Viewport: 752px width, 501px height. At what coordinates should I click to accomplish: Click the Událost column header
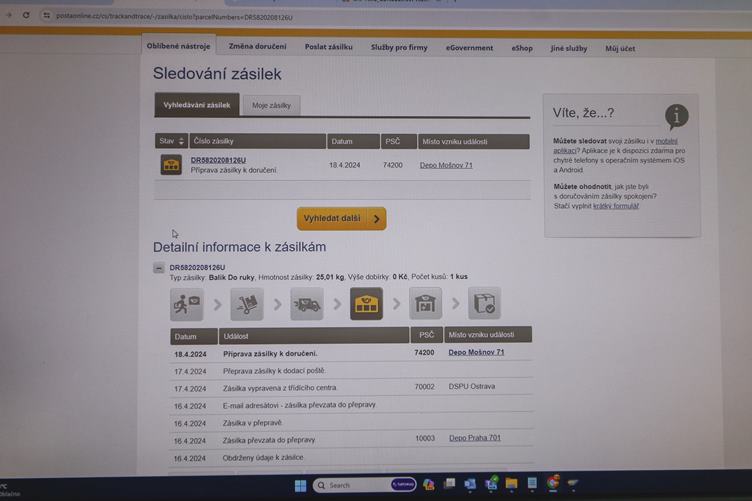[x=314, y=336]
